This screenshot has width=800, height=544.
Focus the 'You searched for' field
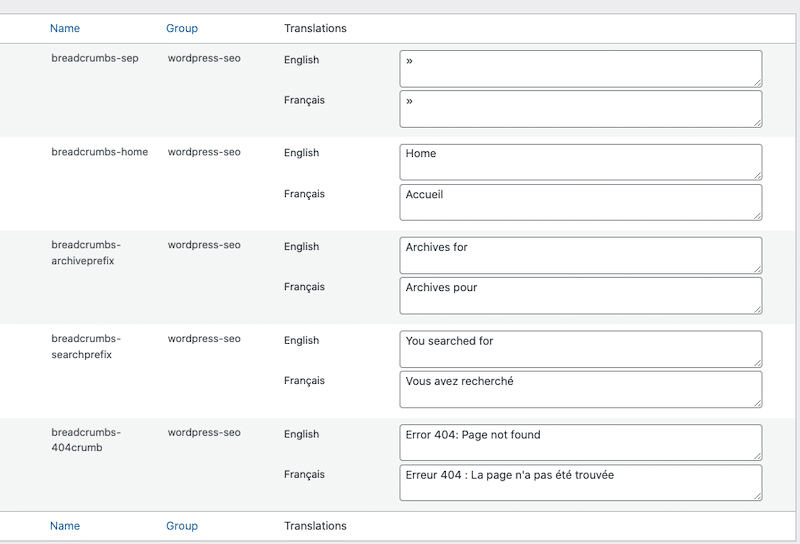click(581, 349)
